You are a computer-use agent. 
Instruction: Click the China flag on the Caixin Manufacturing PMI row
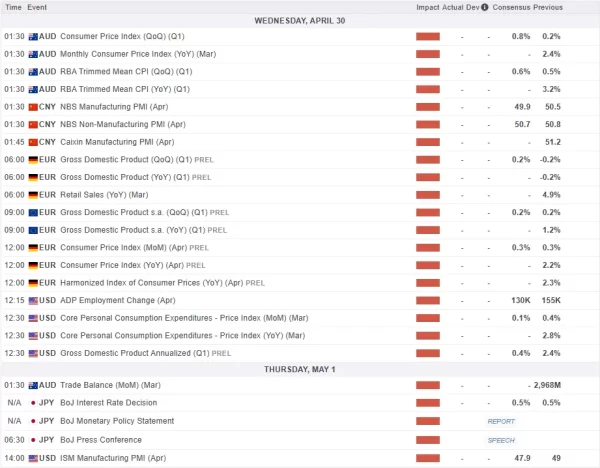coord(33,142)
